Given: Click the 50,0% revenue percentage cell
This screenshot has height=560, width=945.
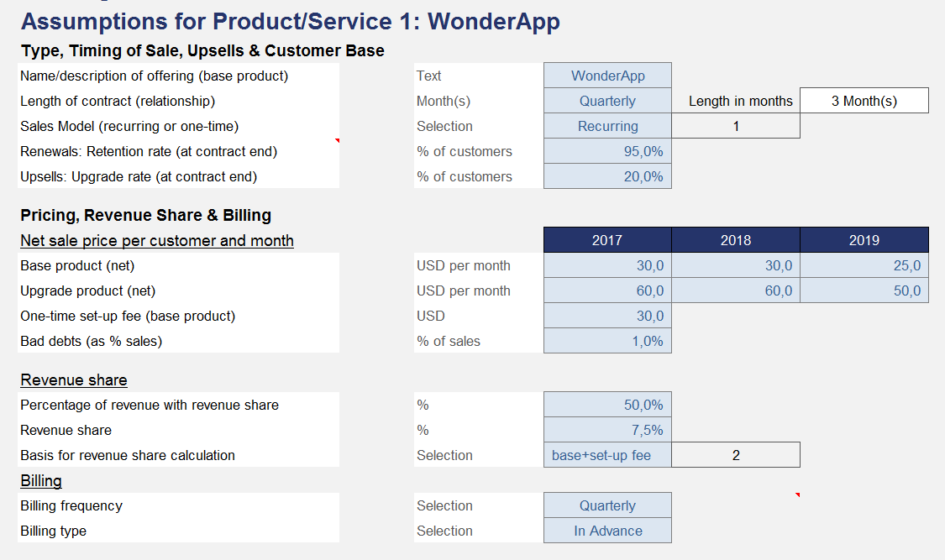Looking at the screenshot, I should 607,406.
